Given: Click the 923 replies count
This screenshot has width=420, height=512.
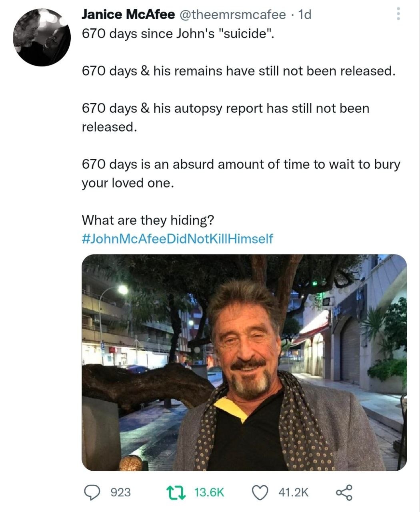Looking at the screenshot, I should pyautogui.click(x=120, y=492).
